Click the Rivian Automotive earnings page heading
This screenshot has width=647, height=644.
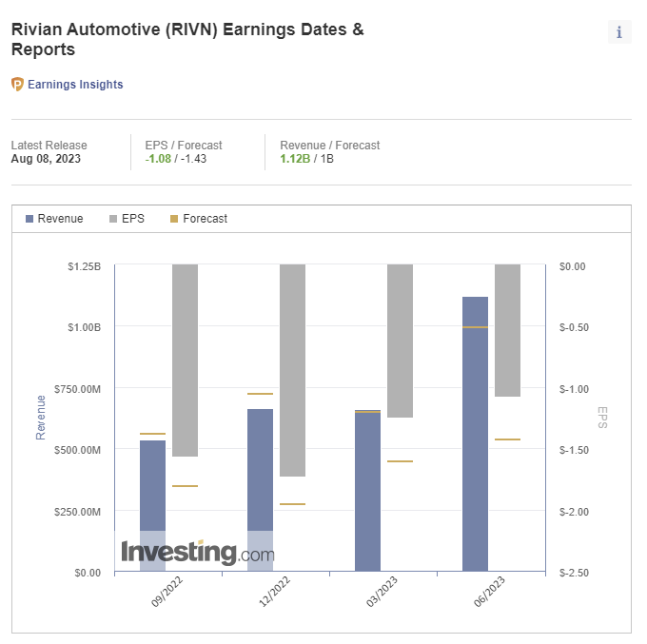pos(187,39)
